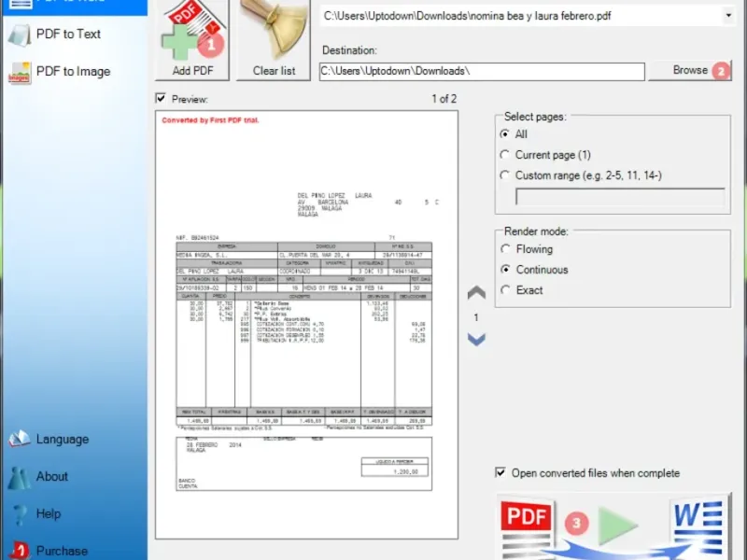Open the About section
This screenshot has height=560, width=747.
pos(52,476)
